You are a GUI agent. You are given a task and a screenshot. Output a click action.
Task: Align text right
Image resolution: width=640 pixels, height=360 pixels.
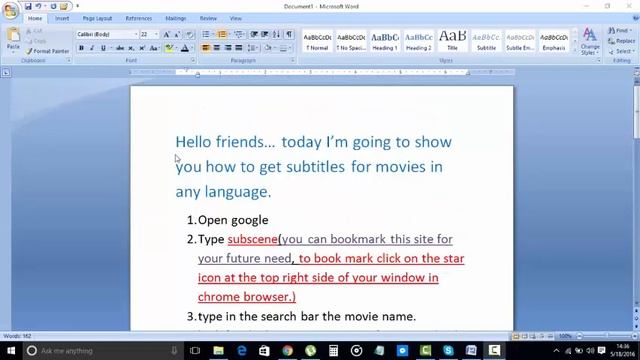click(x=228, y=48)
